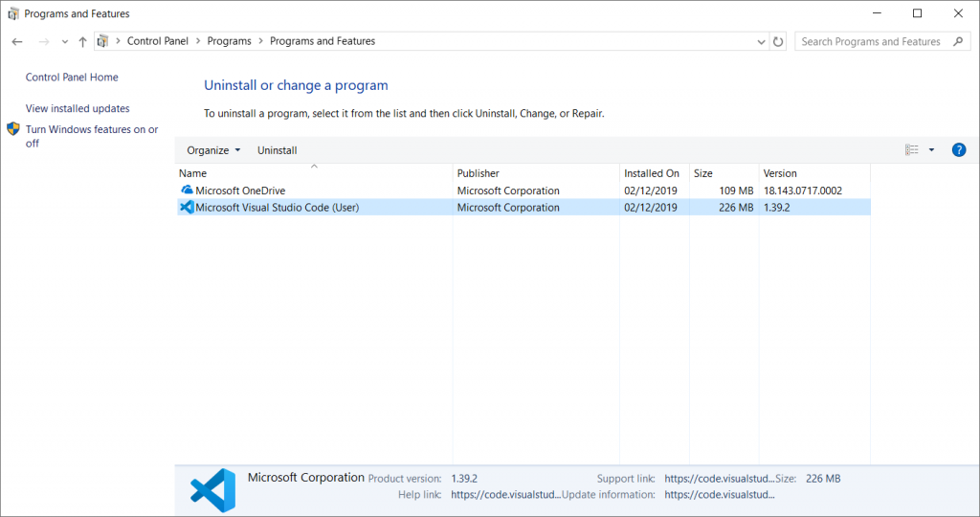Click the Help link URL in details pane
Viewport: 980px width, 517px height.
(x=505, y=494)
